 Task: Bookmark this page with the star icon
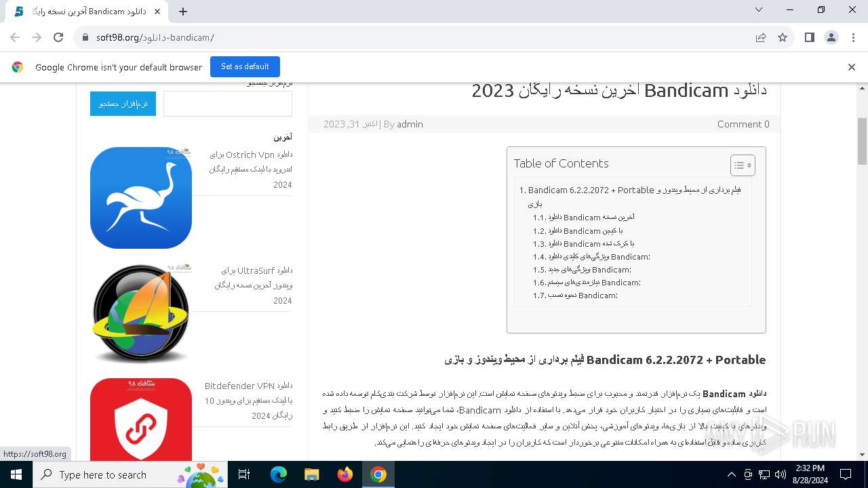click(x=783, y=37)
